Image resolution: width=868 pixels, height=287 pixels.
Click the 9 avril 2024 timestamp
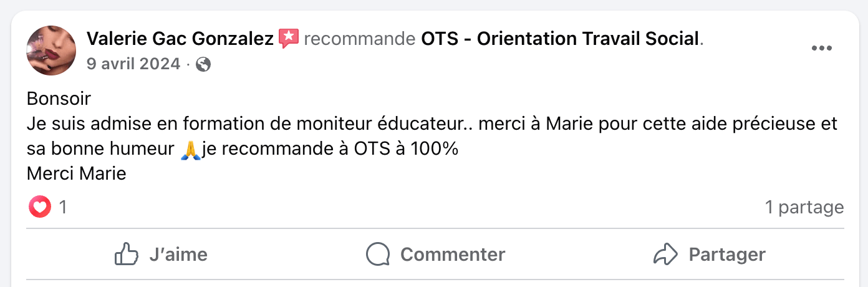point(133,64)
